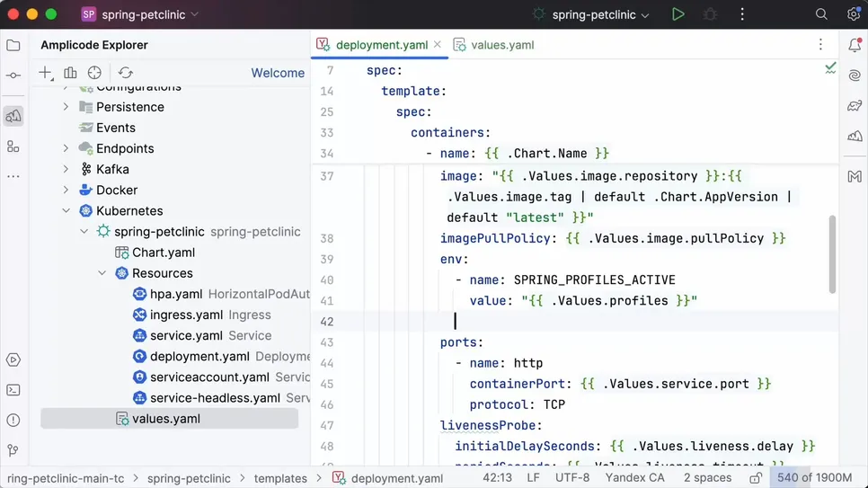
Task: Click Yandex CA status bar entry
Action: coord(634,477)
